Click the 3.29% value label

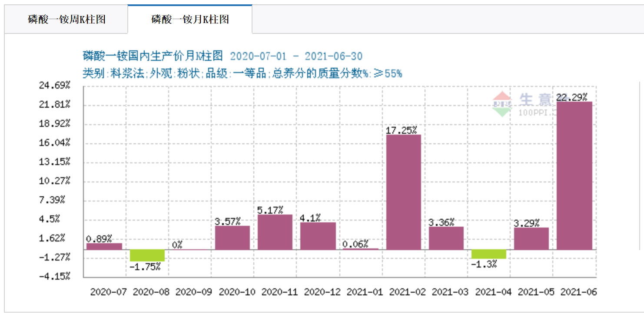pos(527,223)
